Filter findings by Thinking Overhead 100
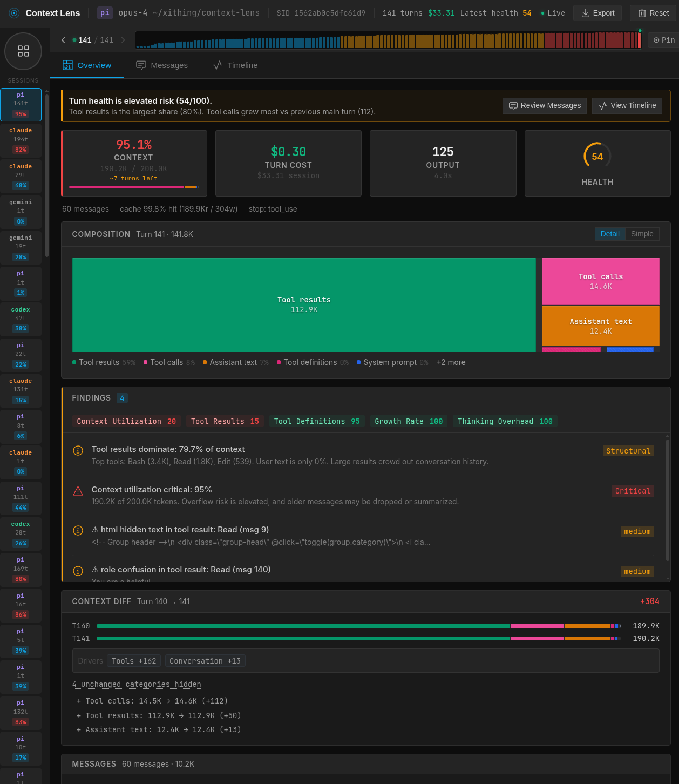Image resolution: width=679 pixels, height=784 pixels. tap(505, 421)
